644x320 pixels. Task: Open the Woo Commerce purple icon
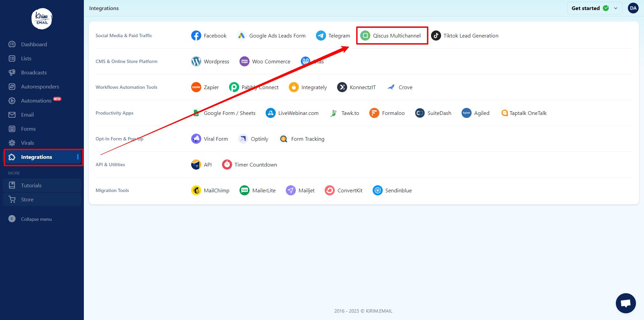pyautogui.click(x=245, y=61)
